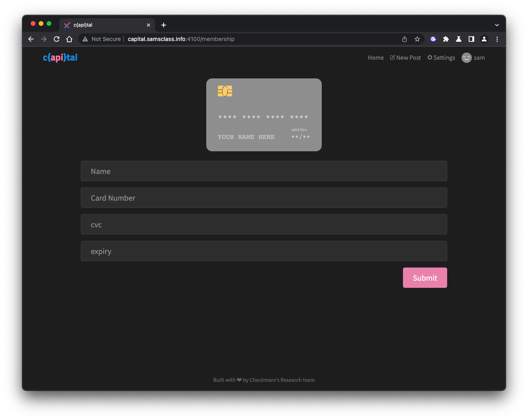Close the browser window with red button
Viewport: 528px width, 420px height.
point(33,23)
